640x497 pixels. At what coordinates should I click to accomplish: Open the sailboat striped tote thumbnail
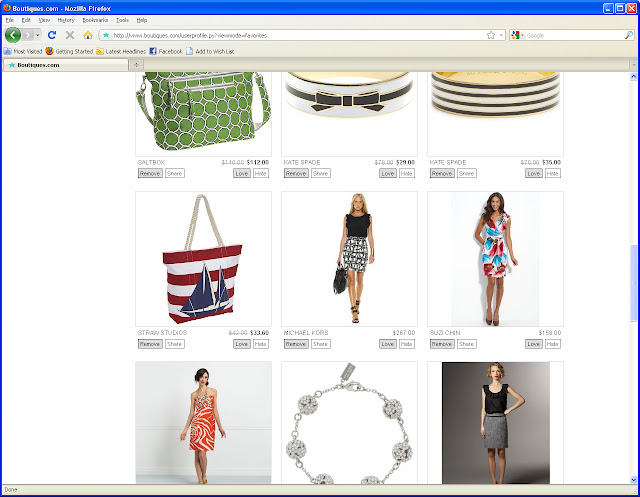tap(203, 259)
